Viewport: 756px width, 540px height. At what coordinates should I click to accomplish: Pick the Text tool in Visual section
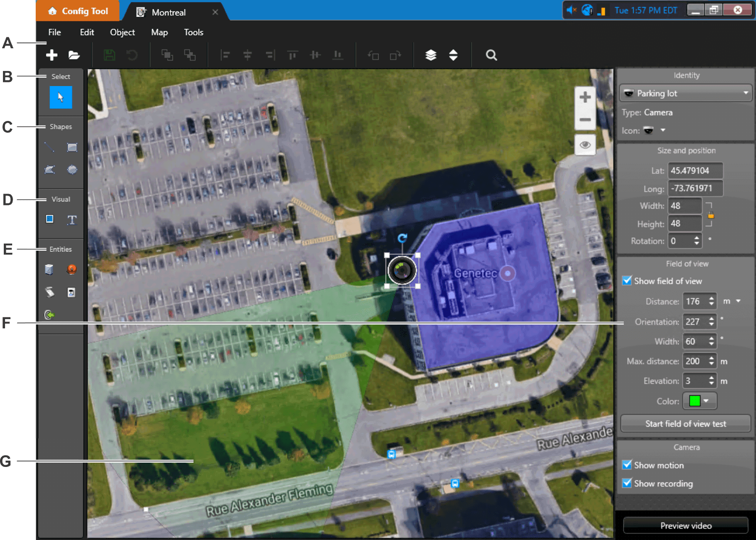point(72,220)
